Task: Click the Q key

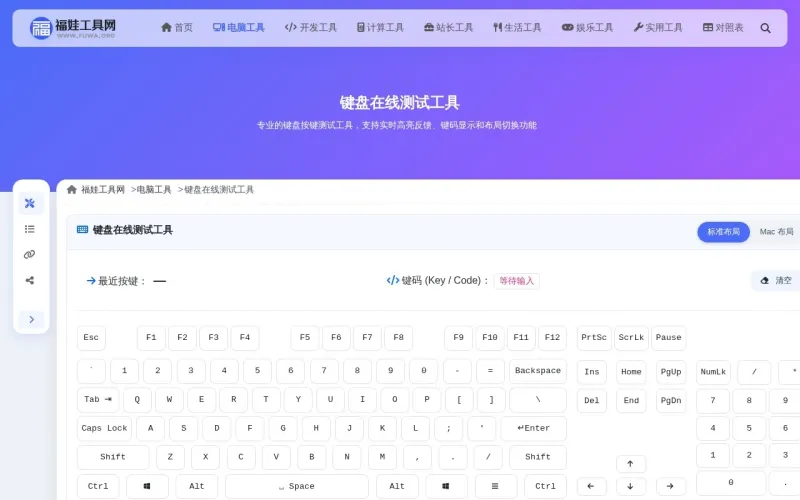Action: coord(137,399)
